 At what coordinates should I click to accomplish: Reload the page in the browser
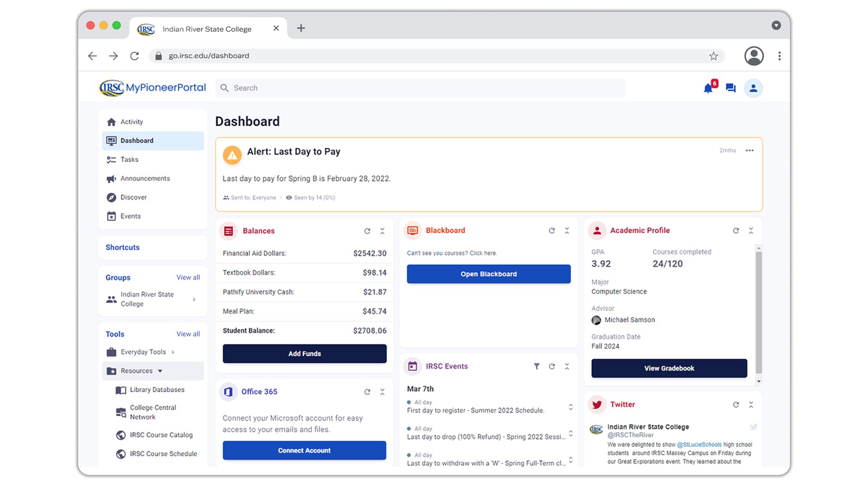(134, 56)
